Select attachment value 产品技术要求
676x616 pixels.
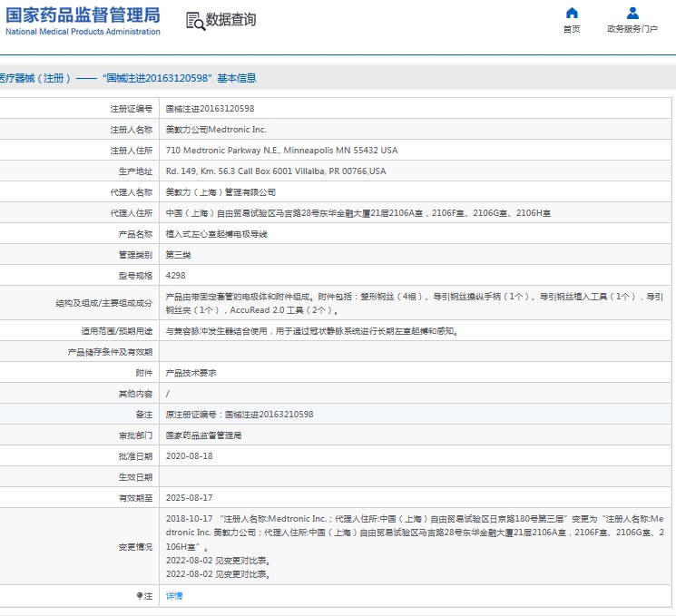pos(191,373)
